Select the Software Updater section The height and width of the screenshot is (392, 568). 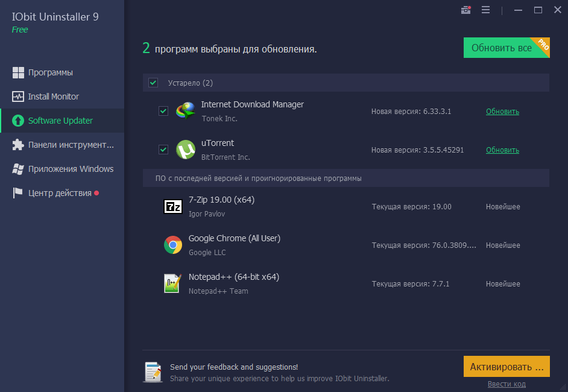[62, 121]
